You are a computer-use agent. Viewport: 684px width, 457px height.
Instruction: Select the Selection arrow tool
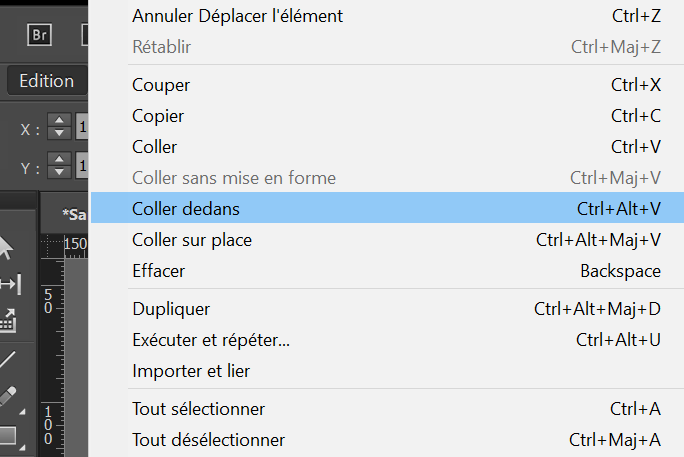(x=5, y=246)
